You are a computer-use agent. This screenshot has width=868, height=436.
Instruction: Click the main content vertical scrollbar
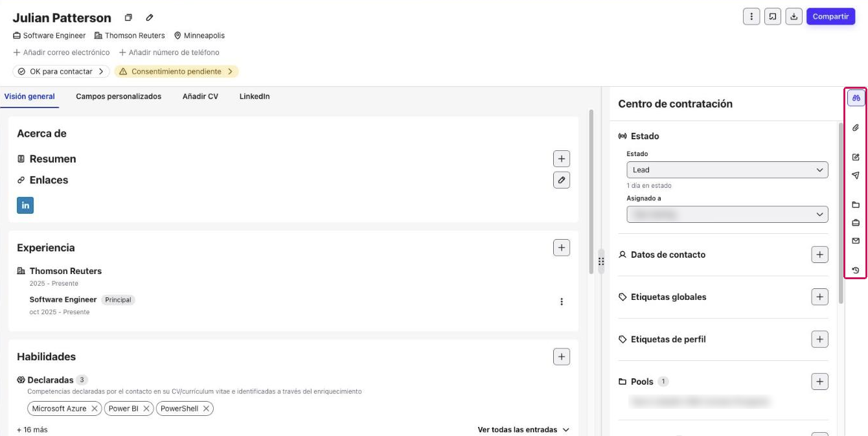coord(591,192)
